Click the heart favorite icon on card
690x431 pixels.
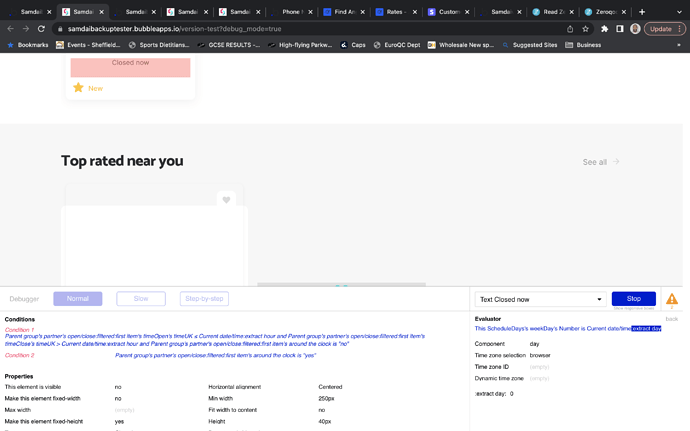226,200
